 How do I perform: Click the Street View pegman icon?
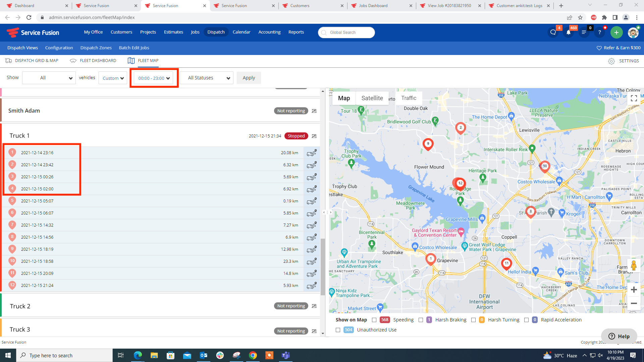click(x=634, y=265)
